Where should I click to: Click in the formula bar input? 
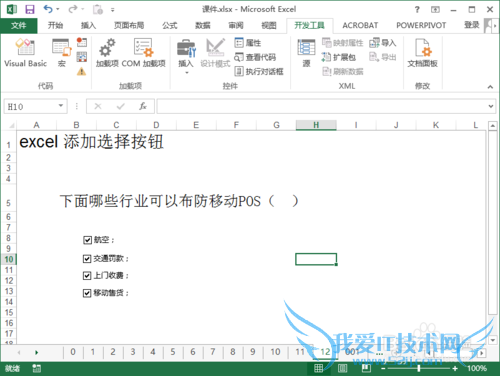(x=322, y=106)
